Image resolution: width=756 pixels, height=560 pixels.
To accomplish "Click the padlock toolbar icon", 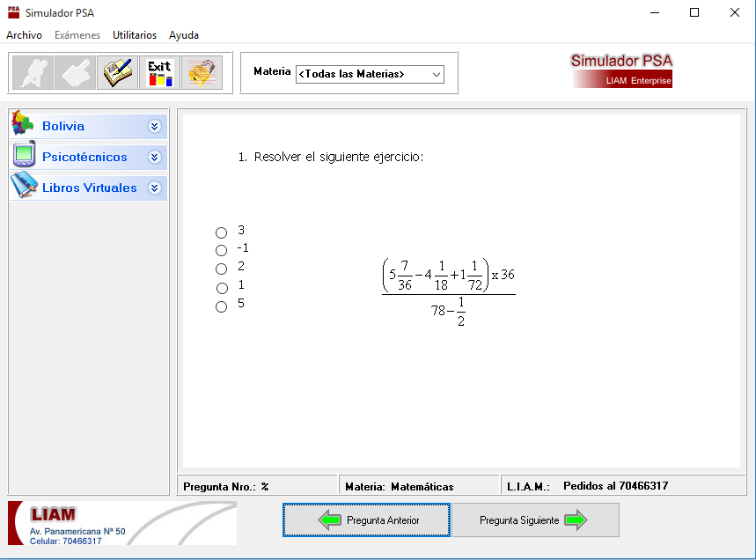I will [x=202, y=72].
